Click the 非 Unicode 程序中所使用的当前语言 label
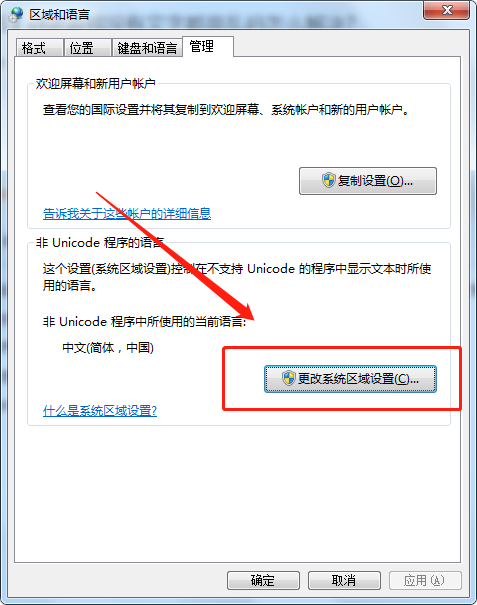 144,321
